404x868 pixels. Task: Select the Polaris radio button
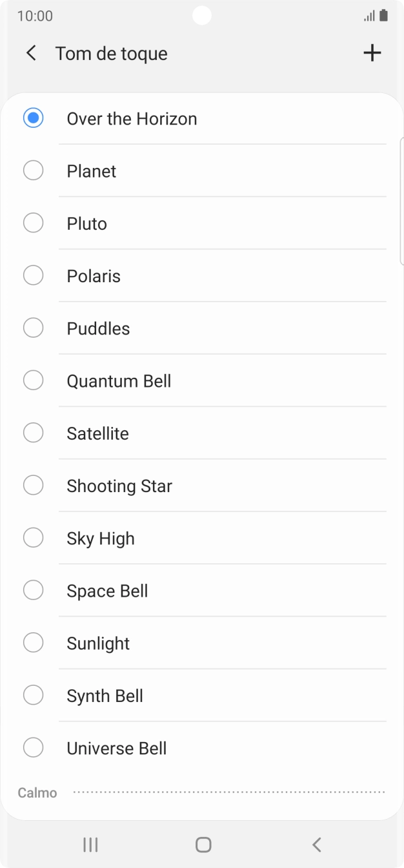click(33, 275)
